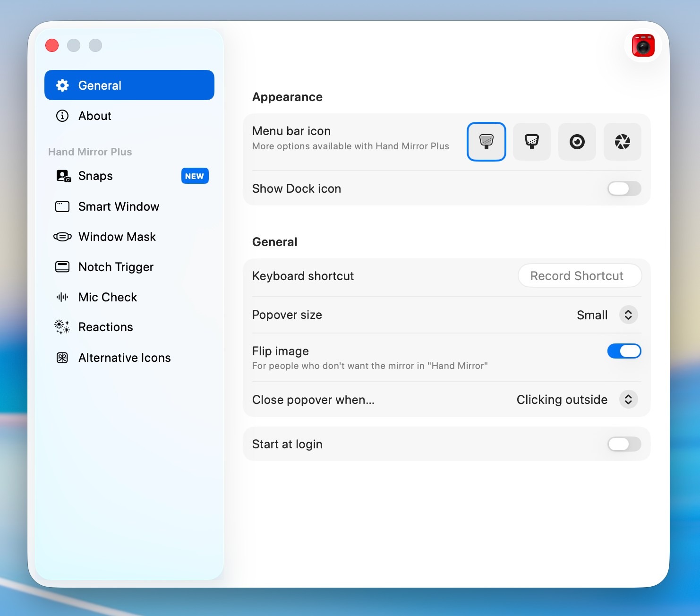
Task: Click the Clicking outside value
Action: tap(562, 400)
